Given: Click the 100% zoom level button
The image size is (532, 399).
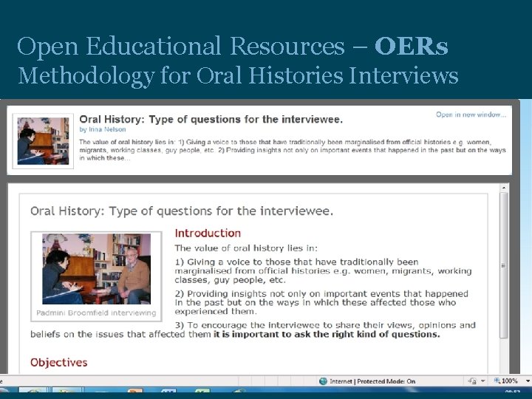Looking at the screenshot, I should [x=506, y=381].
